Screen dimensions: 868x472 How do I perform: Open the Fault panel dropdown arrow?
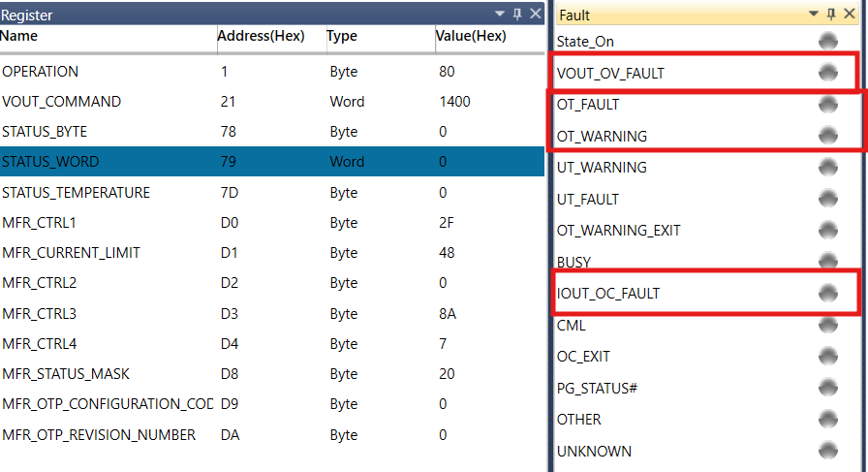tap(814, 14)
